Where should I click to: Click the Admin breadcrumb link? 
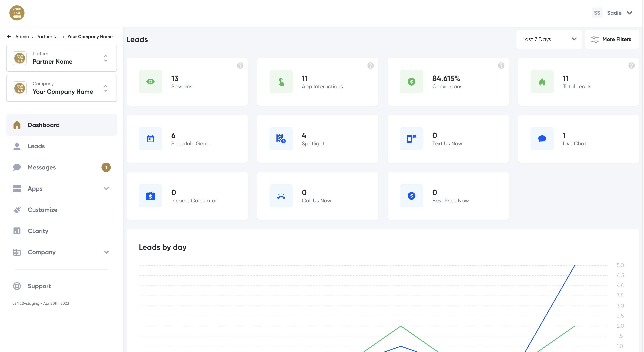point(22,36)
